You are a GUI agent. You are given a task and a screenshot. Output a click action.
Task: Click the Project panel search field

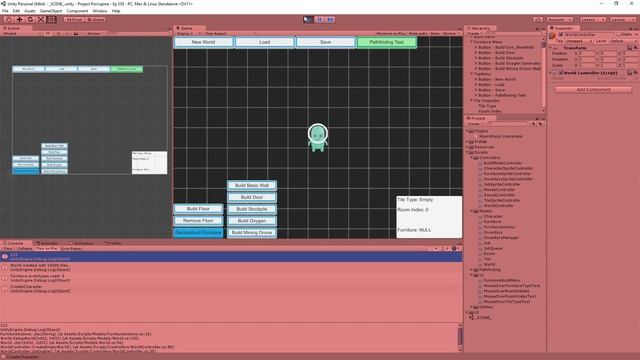coord(509,124)
